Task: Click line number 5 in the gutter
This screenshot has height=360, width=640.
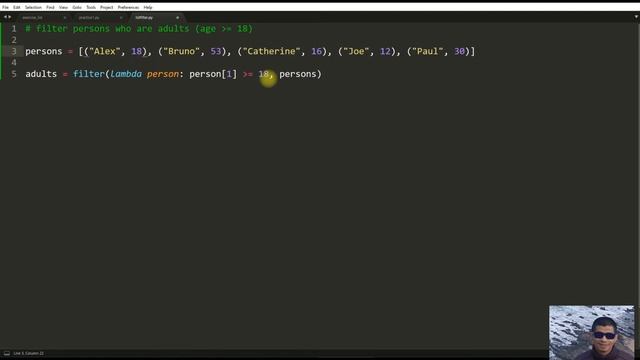Action: [x=14, y=74]
